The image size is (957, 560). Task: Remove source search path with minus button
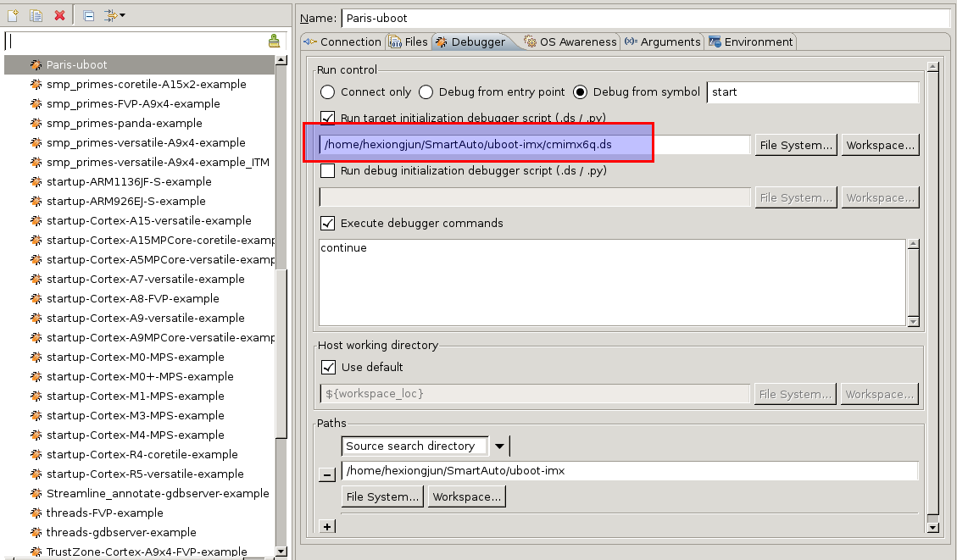327,475
